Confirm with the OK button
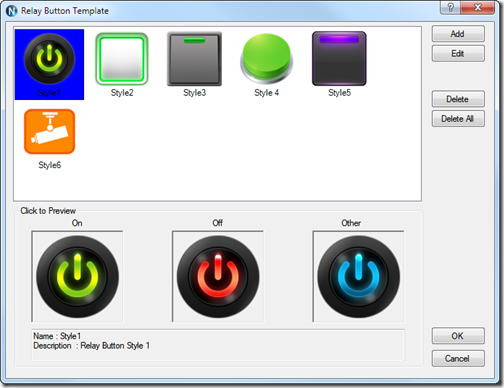The image size is (504, 388). [458, 336]
